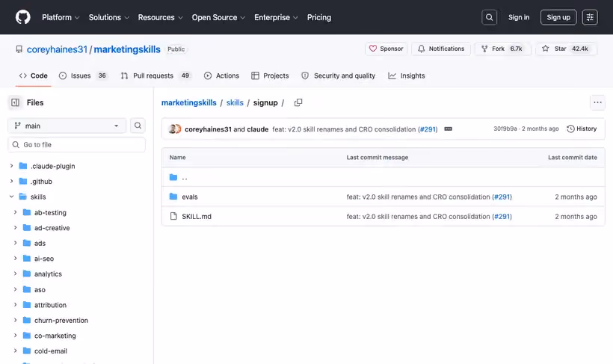Open the Resources menu
The image size is (613, 364).
(160, 17)
